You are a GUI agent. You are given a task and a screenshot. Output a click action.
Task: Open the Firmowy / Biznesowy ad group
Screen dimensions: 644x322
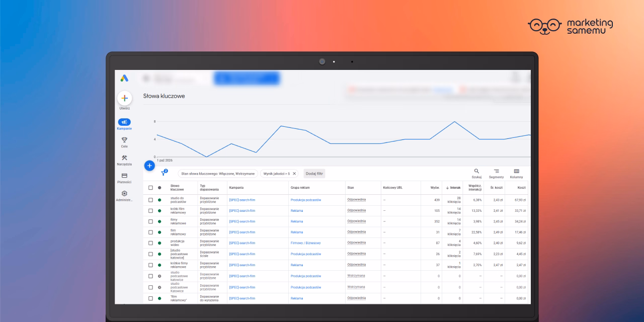point(305,243)
